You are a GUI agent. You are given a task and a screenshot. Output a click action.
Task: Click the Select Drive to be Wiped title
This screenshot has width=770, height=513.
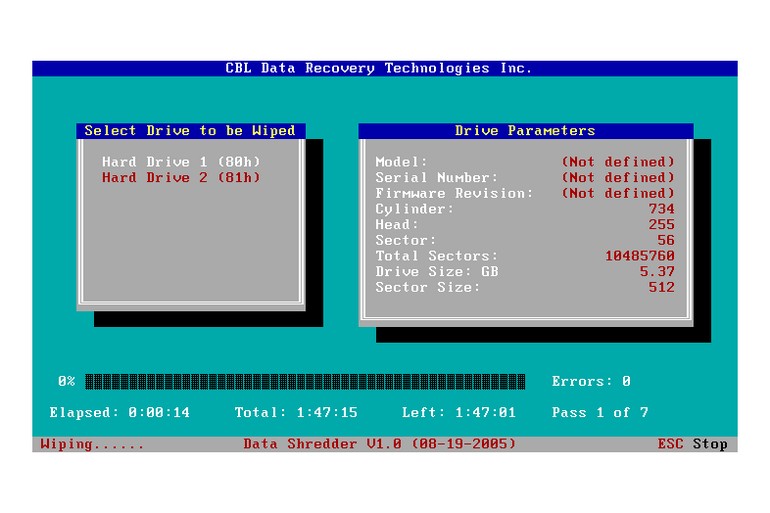click(190, 131)
